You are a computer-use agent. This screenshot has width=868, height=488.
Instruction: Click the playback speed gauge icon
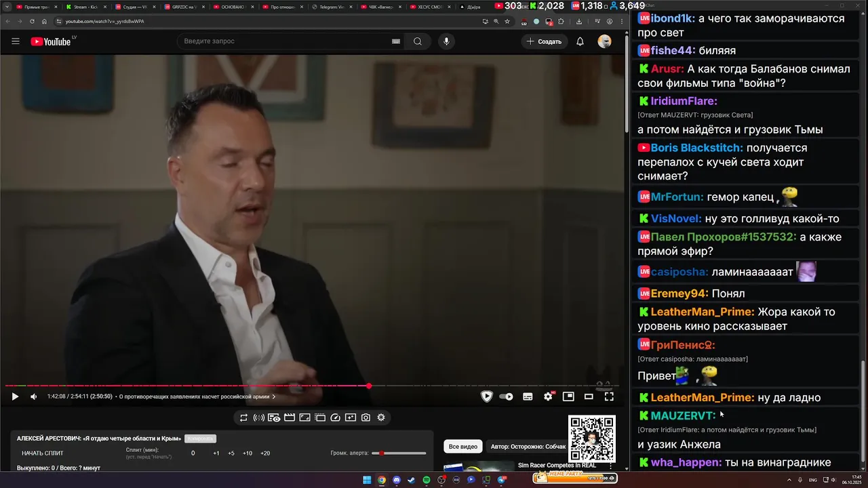pyautogui.click(x=335, y=418)
